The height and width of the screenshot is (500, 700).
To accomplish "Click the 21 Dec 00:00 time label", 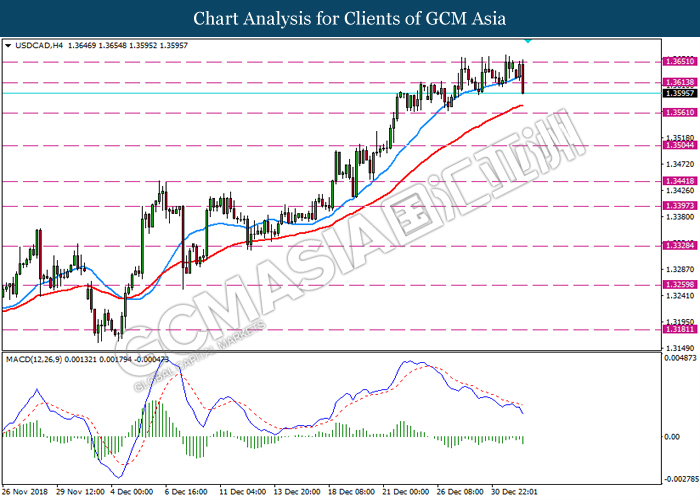I will (406, 492).
